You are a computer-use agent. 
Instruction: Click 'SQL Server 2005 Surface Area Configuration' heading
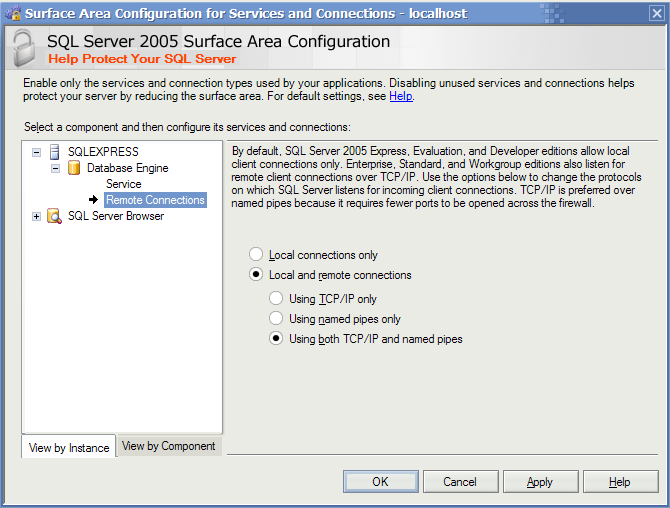tap(218, 41)
